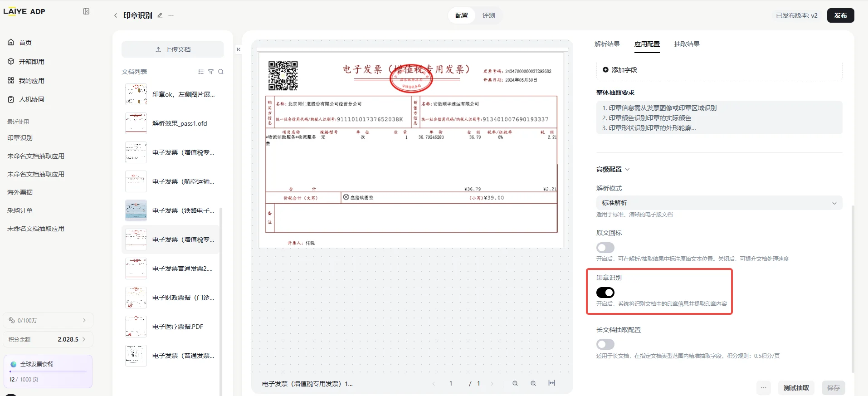Collapse the 高级配置 section chevron
This screenshot has height=396, width=868.
(x=628, y=169)
